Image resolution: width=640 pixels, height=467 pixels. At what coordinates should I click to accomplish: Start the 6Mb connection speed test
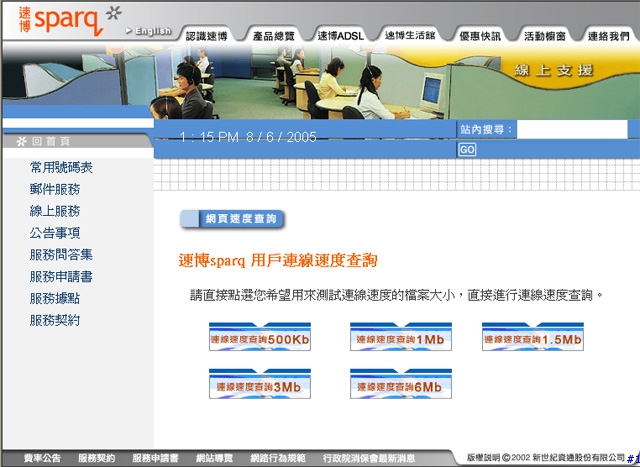click(x=401, y=384)
